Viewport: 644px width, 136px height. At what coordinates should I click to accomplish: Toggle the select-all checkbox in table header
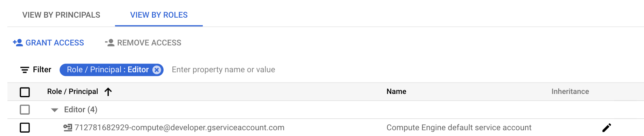tap(25, 92)
